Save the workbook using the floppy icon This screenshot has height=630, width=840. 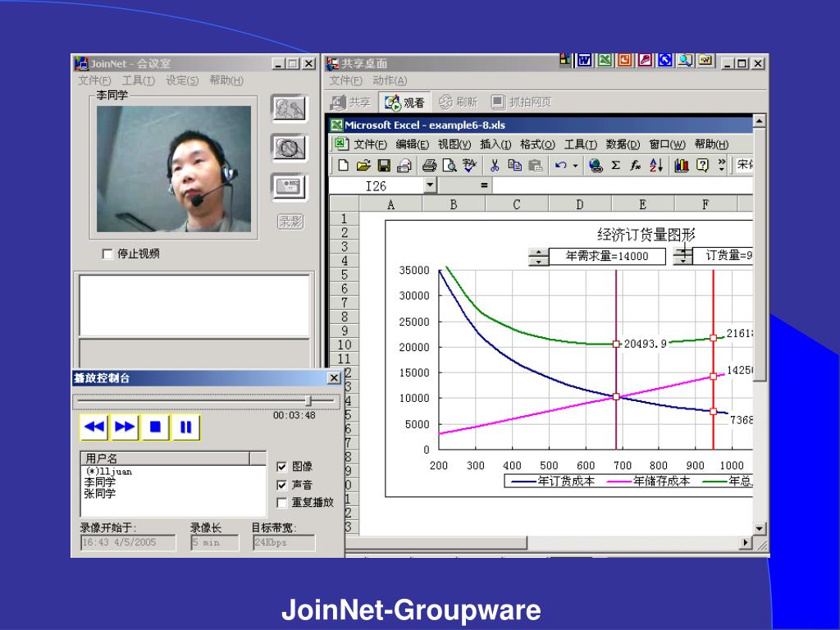[384, 166]
